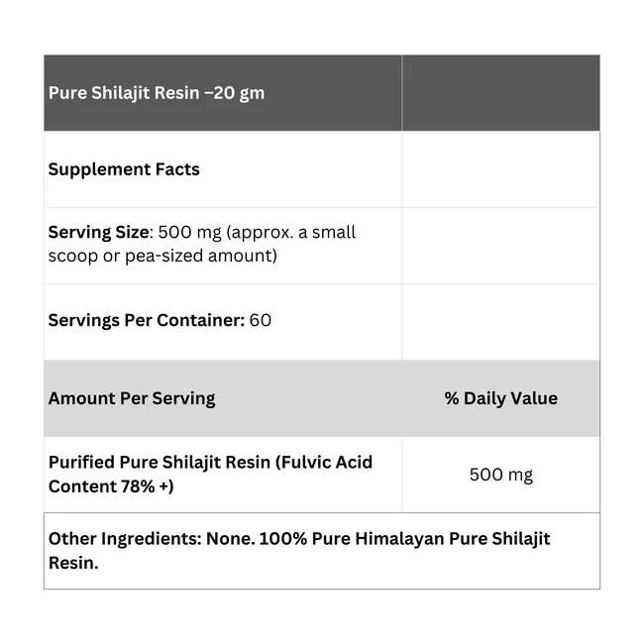Click the Pure Shilajit Resin –20 gm header
Screen dimensions: 644x644
[157, 93]
